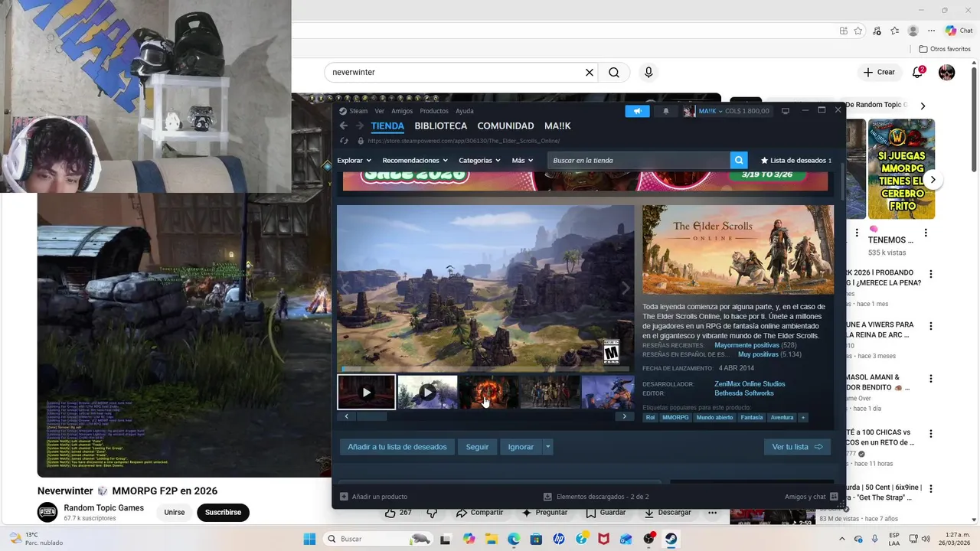
Task: Select the fire portal screenshot thumbnail
Action: point(488,392)
